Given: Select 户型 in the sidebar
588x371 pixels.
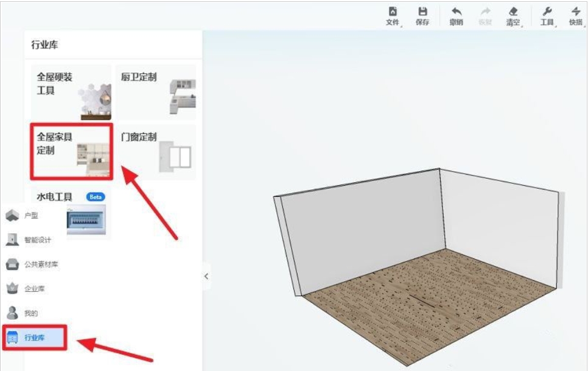Looking at the screenshot, I should [x=23, y=216].
